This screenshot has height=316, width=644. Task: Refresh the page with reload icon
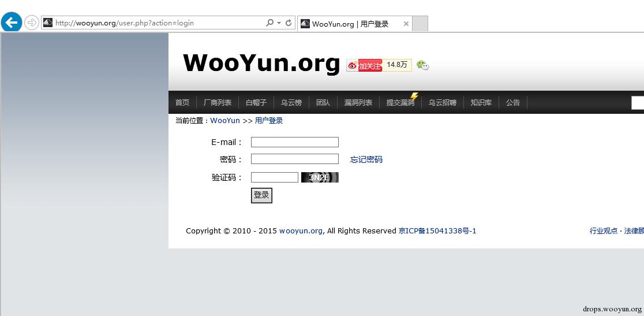pos(289,23)
